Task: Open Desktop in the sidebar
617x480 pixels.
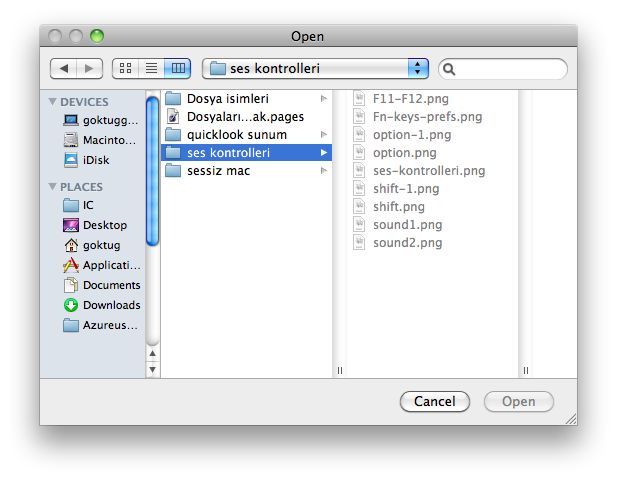Action: [x=104, y=225]
